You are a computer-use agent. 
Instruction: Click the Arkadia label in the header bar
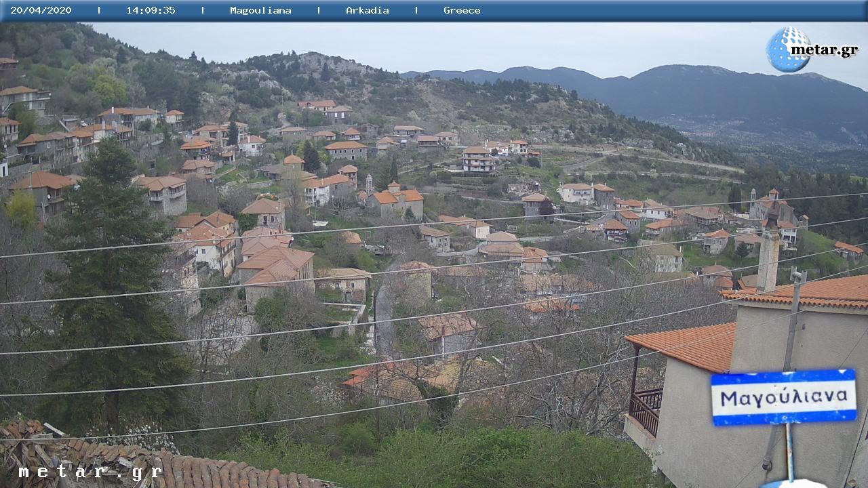[x=367, y=10]
